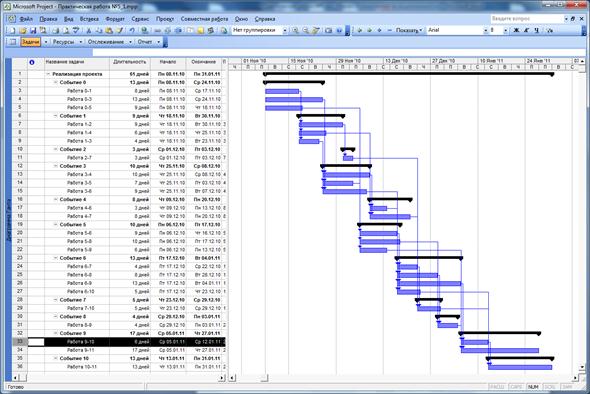The image size is (590, 394).
Task: Activate the Format Painter brush
Action: coord(120,30)
